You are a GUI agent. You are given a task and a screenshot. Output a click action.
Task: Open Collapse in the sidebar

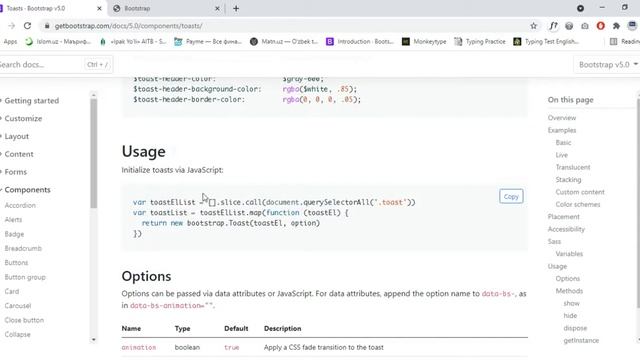[18, 334]
